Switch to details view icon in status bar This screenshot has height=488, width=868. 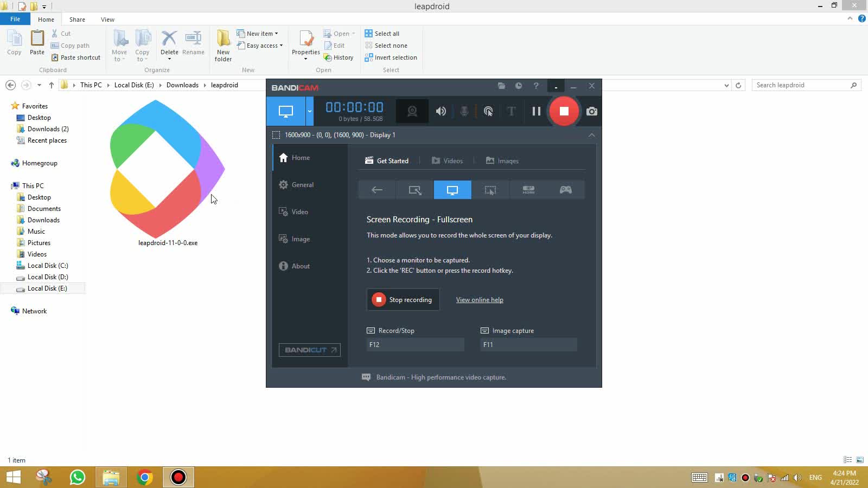tap(848, 460)
